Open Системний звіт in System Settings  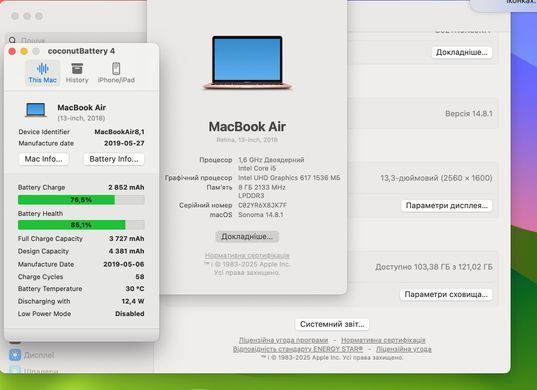point(332,324)
